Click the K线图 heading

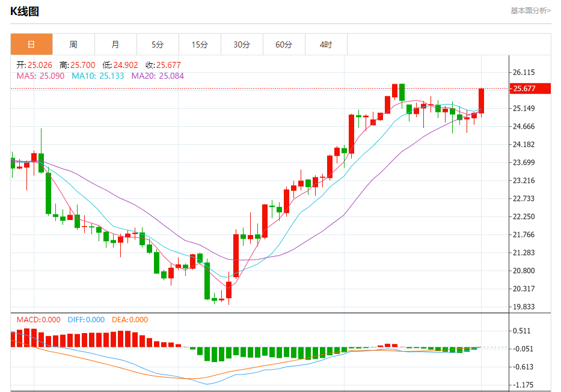pos(24,11)
